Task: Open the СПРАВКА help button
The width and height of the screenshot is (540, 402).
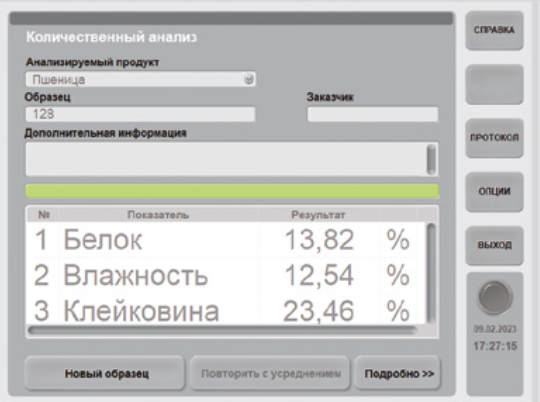Action: point(494,30)
